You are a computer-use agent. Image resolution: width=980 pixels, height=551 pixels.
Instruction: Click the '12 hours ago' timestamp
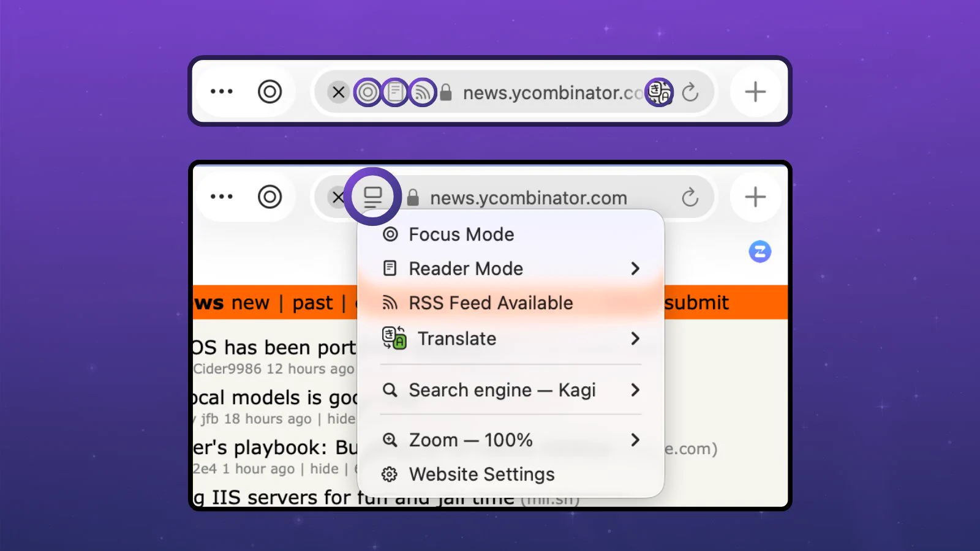(x=310, y=369)
